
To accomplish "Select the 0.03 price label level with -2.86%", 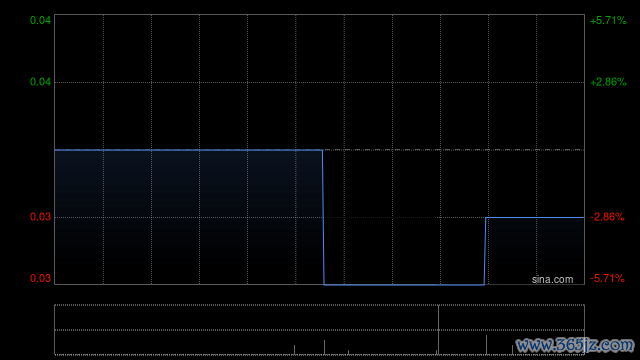I will coord(40,217).
